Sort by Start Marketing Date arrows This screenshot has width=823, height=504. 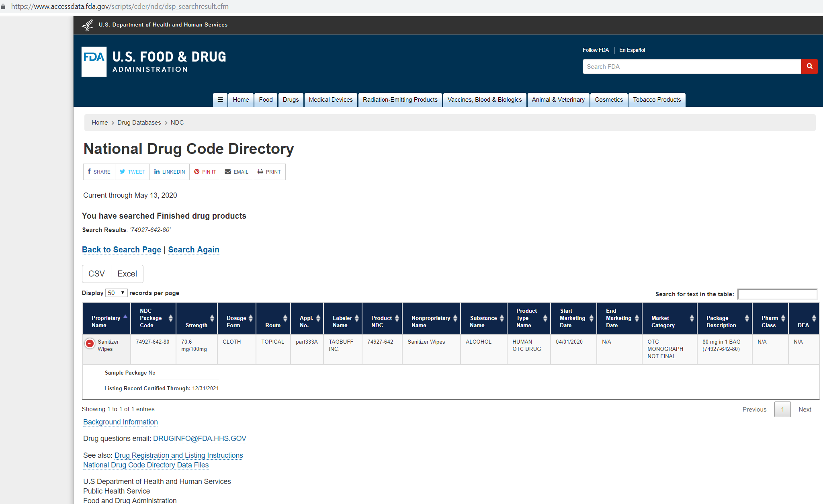[x=591, y=318]
